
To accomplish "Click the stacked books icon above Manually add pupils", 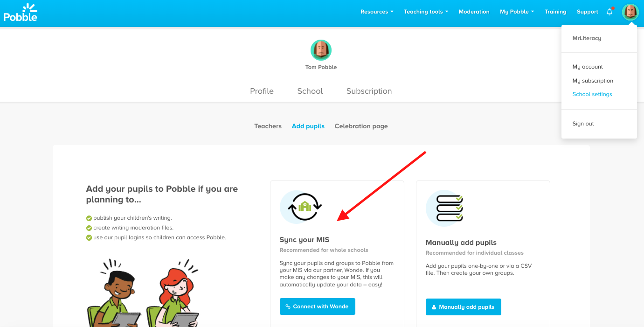I will [x=444, y=209].
